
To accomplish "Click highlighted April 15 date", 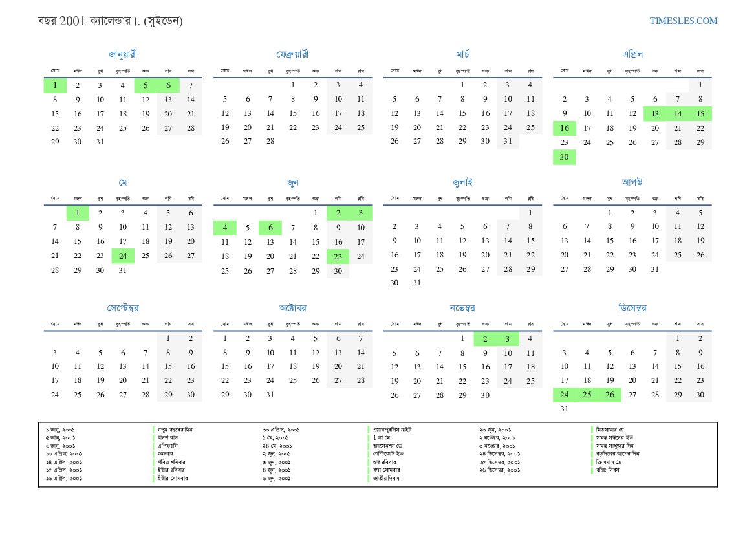I will (700, 114).
